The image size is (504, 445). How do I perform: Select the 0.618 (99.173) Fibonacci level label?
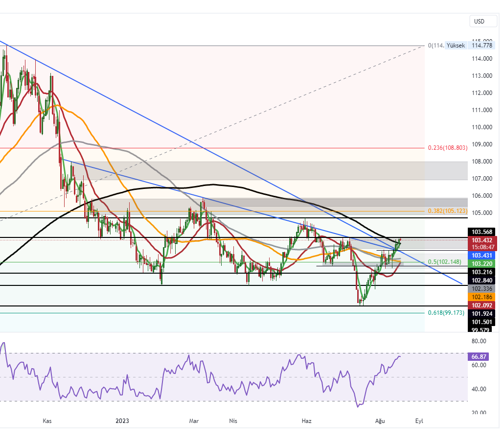[x=446, y=312]
